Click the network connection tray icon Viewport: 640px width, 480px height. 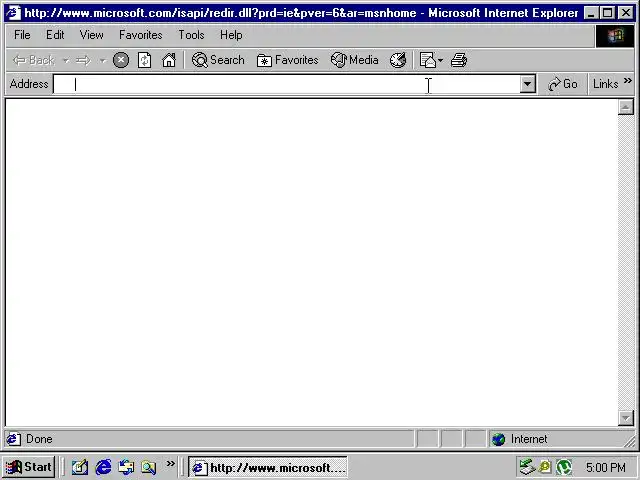coord(527,467)
